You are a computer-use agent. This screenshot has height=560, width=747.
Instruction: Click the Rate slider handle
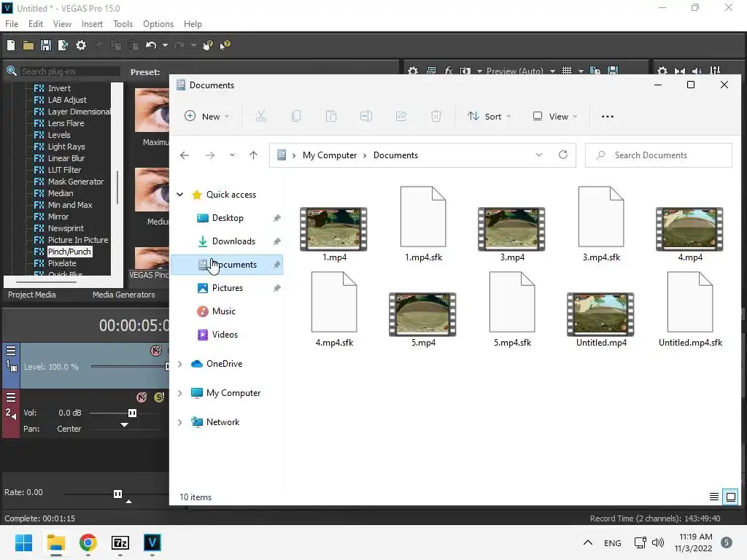[x=117, y=494]
